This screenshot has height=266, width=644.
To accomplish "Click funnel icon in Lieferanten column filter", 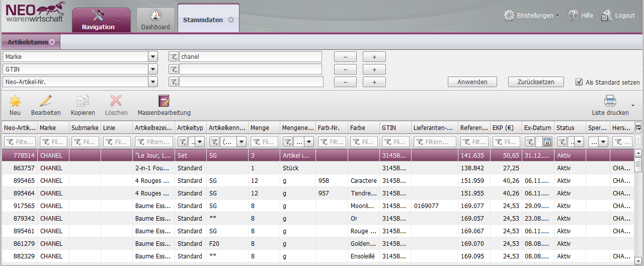I will click(420, 142).
